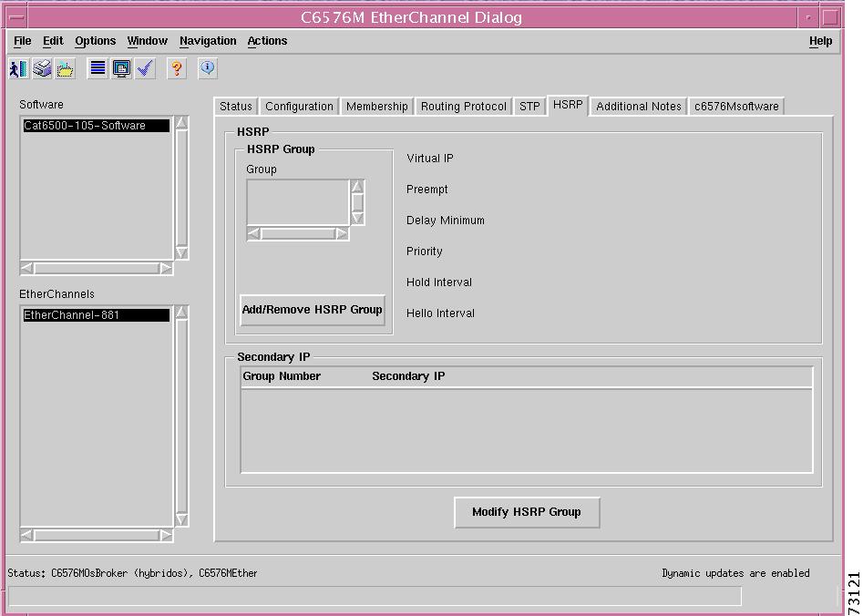Click the monitor screen toolbar icon

click(x=121, y=69)
